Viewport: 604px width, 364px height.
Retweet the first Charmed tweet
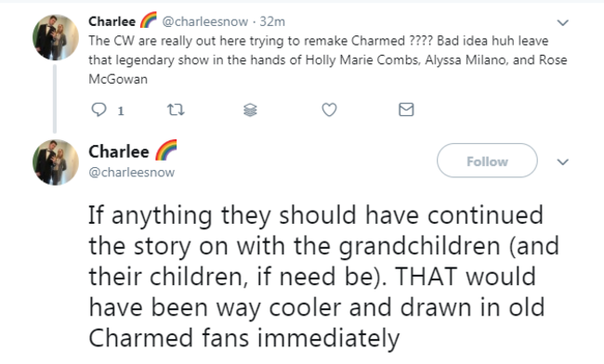click(176, 110)
